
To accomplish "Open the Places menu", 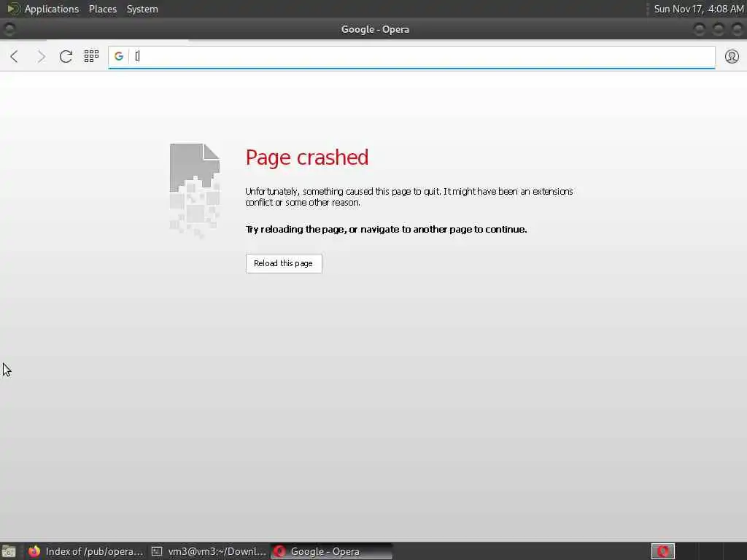I will point(102,9).
